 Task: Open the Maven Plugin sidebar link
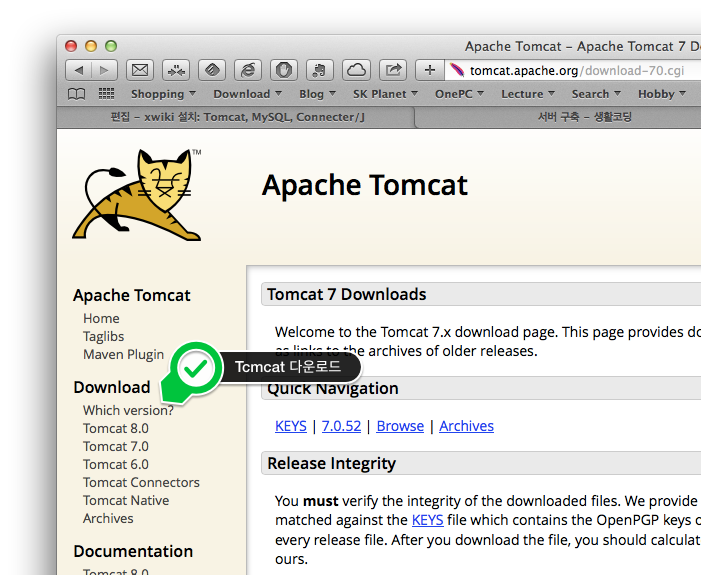123,354
